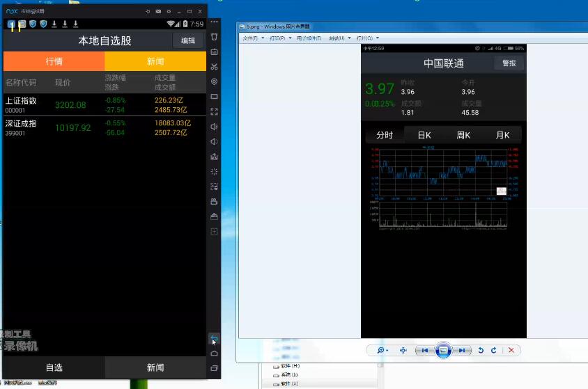This screenshot has height=389, width=588.
Task: Click the recent apps icon in Nox sidebar
Action: 214,368
